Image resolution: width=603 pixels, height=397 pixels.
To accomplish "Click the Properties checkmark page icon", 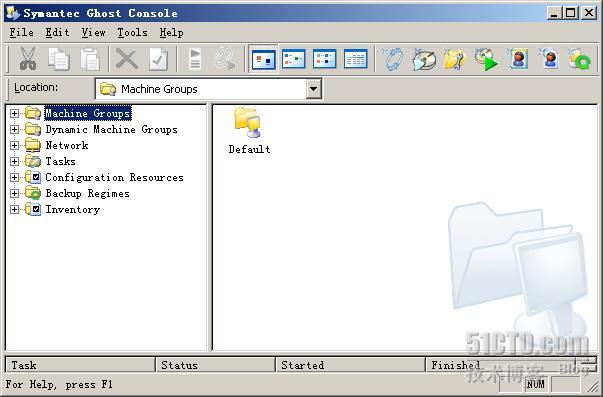I will [x=158, y=59].
